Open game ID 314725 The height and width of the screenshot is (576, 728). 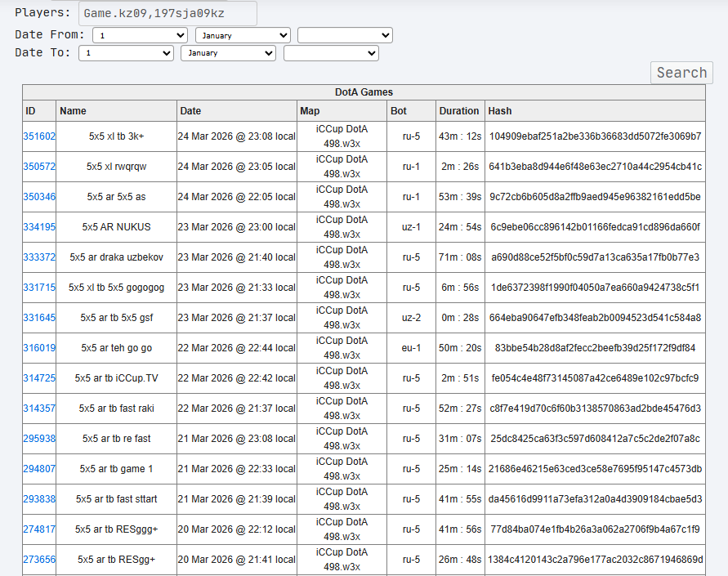pos(39,378)
